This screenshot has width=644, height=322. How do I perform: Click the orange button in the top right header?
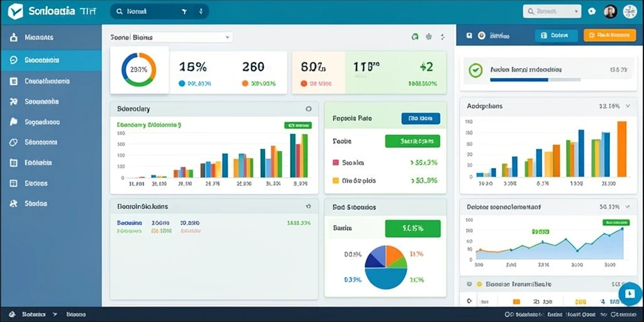point(607,35)
